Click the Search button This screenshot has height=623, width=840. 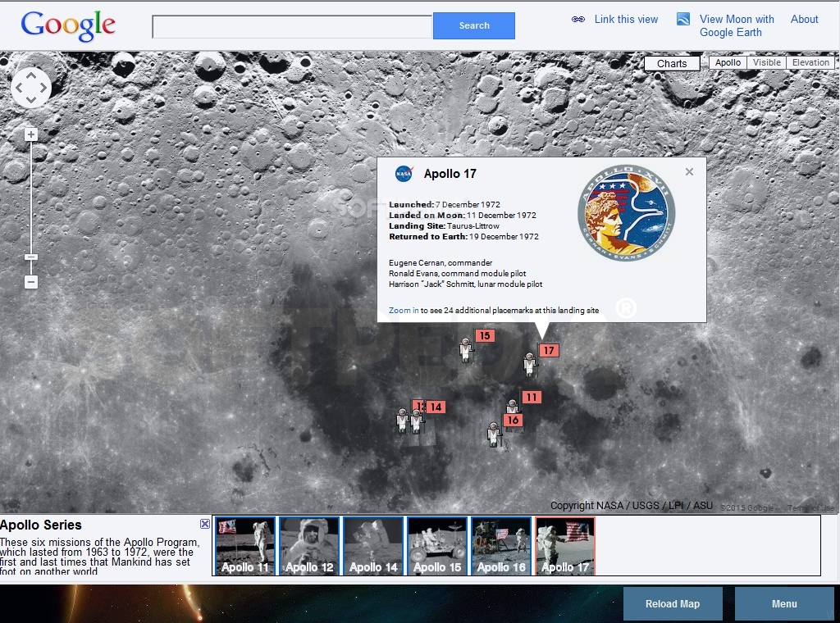[474, 25]
